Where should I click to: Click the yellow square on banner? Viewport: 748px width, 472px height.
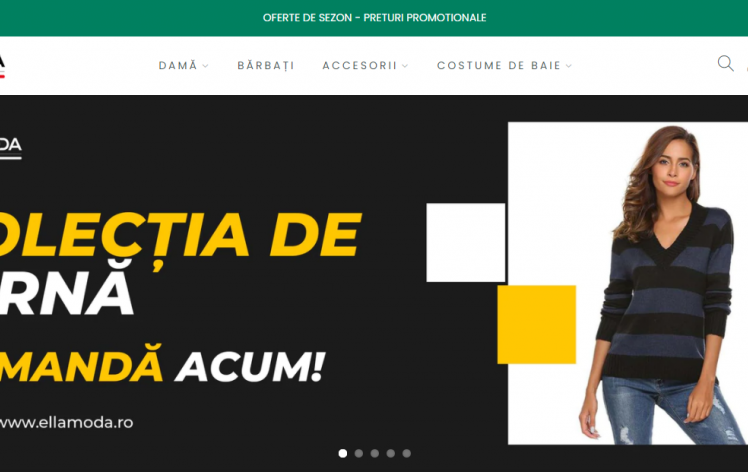click(x=537, y=325)
